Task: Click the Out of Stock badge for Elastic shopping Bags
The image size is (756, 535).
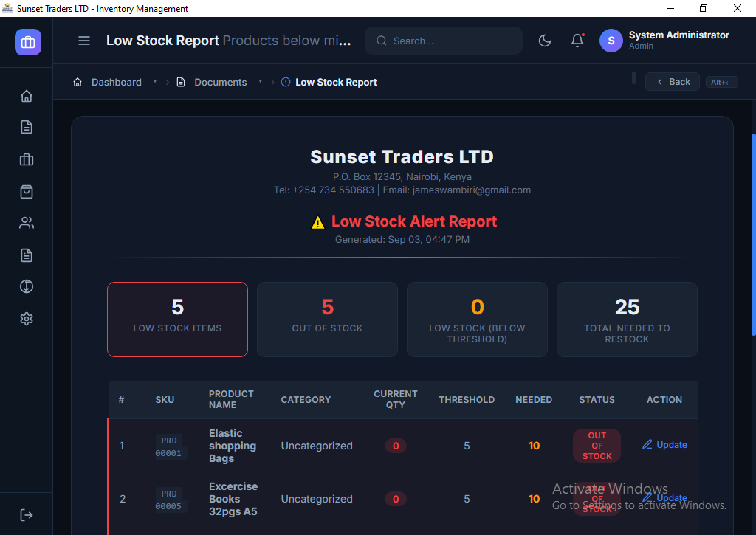Action: coord(597,446)
